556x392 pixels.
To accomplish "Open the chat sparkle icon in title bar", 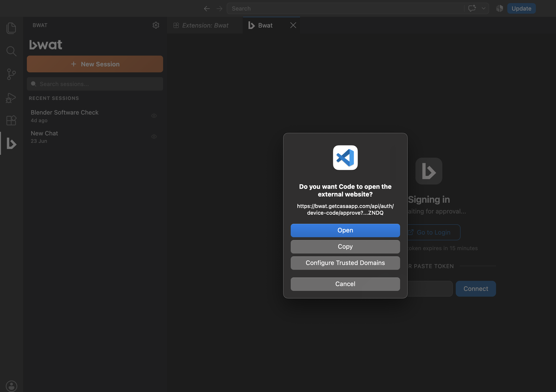I will [472, 8].
